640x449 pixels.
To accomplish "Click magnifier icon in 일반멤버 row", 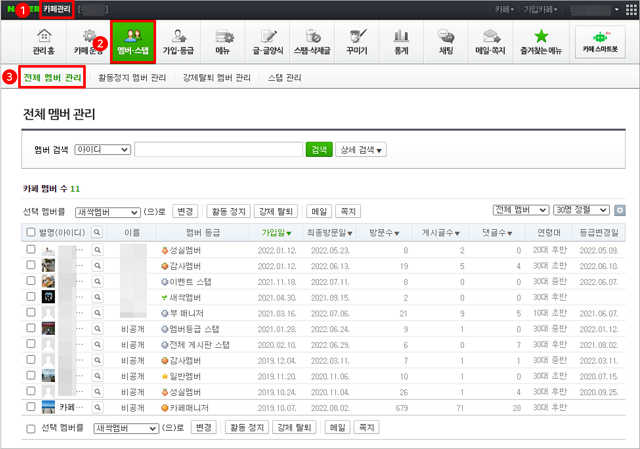I will (97, 376).
